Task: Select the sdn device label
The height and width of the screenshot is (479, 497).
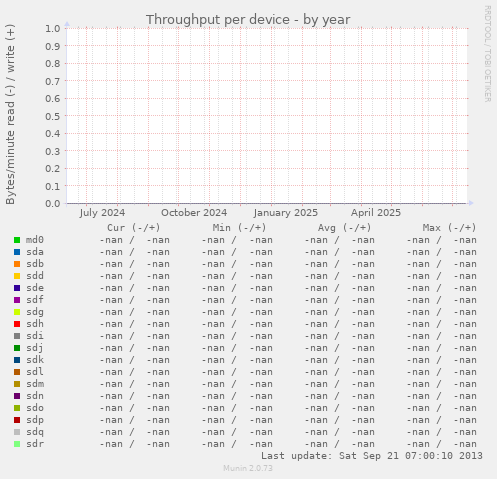Action: point(35,396)
